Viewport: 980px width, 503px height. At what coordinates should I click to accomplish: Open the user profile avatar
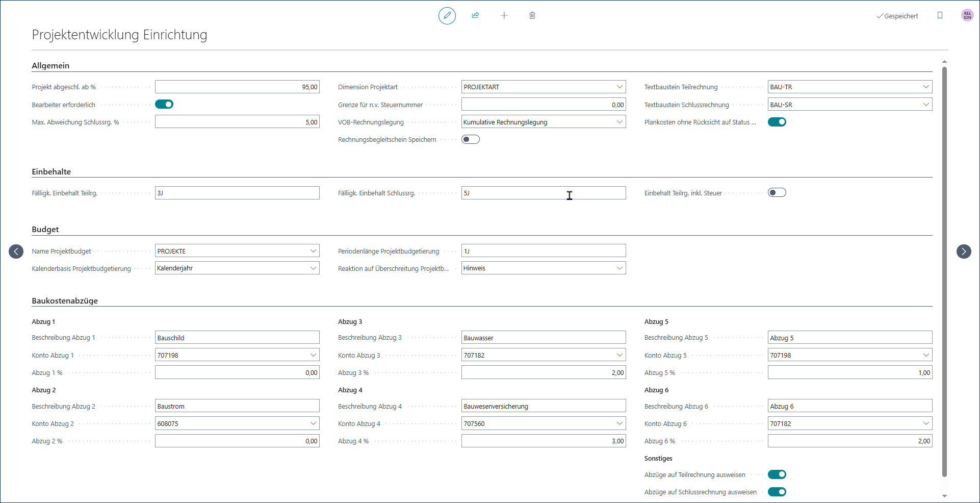click(967, 16)
